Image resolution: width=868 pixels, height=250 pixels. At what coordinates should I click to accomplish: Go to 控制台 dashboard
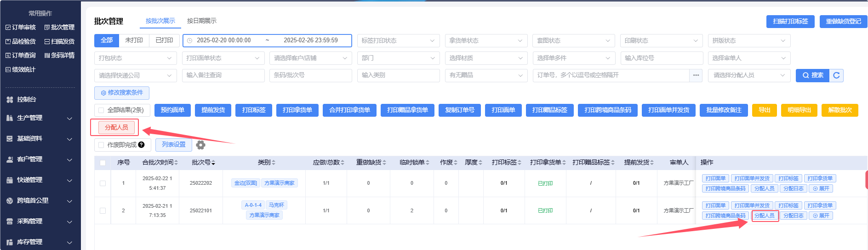pyautogui.click(x=22, y=99)
